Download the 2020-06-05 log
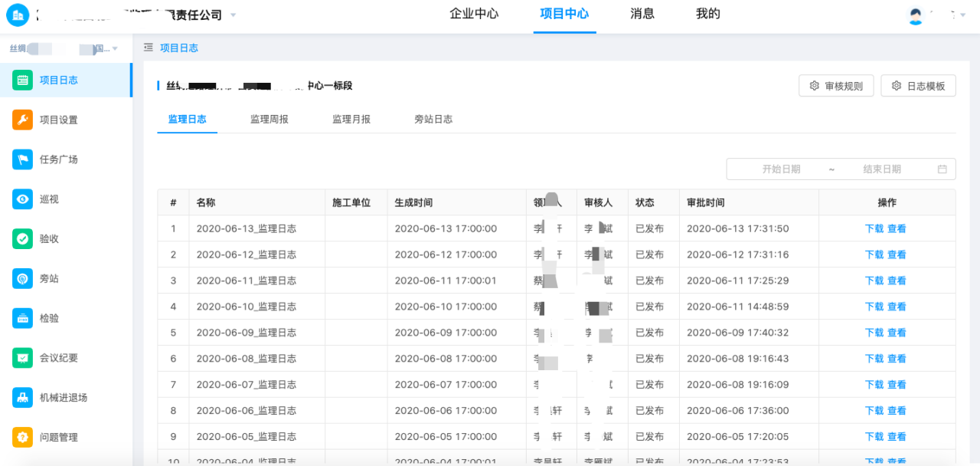Viewport: 980px width, 466px height. 874,437
